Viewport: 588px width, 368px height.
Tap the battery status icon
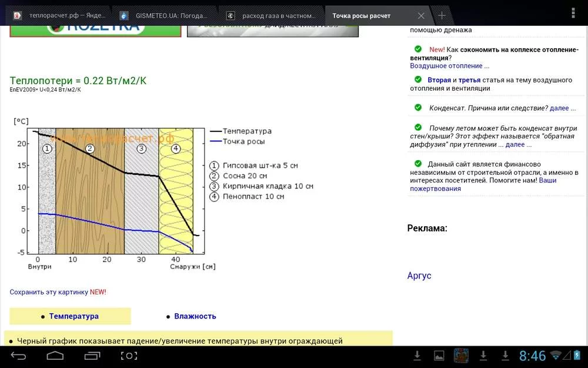click(577, 355)
